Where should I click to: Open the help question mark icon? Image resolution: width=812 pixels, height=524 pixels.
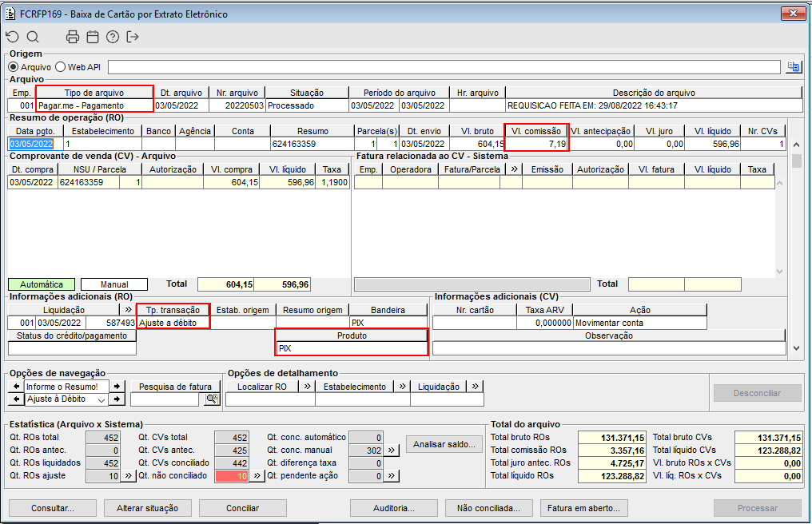[x=113, y=37]
